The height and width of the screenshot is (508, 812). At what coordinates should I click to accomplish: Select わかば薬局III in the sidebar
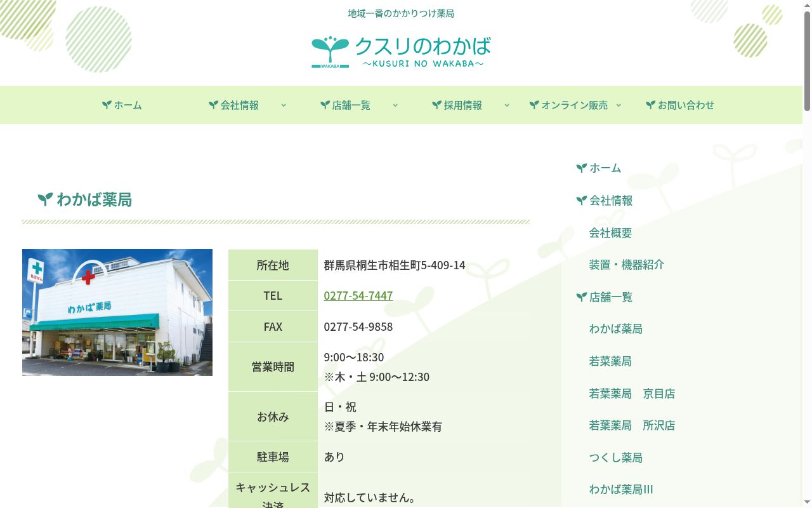(x=622, y=489)
